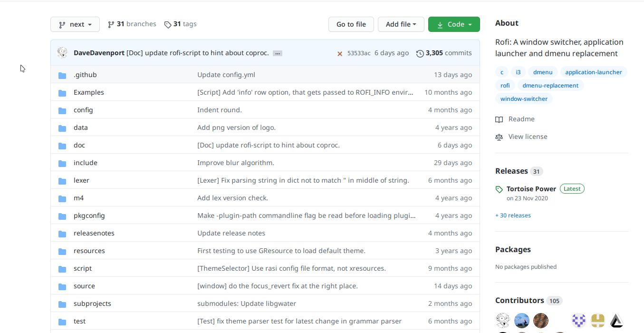Open the + 30 releases link
The height and width of the screenshot is (333, 644).
(513, 215)
